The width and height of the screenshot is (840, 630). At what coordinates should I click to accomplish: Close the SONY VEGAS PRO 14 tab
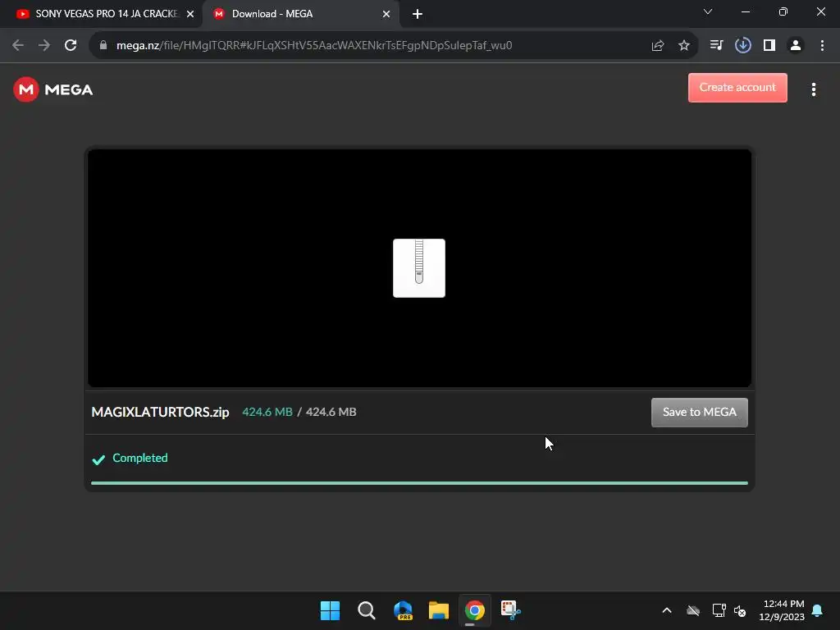(190, 15)
